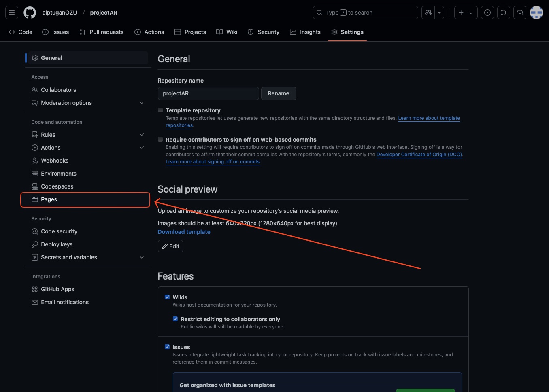549x392 pixels.
Task: Open the create new plus menu
Action: coord(466,13)
